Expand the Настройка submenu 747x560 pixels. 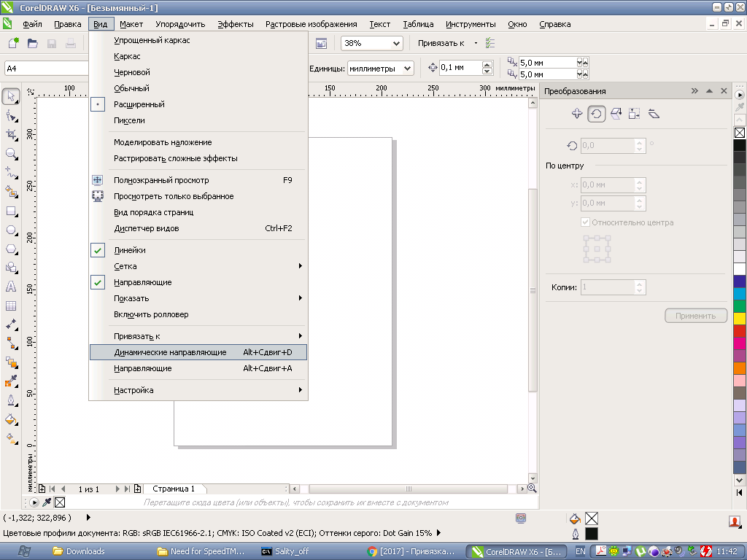click(198, 390)
